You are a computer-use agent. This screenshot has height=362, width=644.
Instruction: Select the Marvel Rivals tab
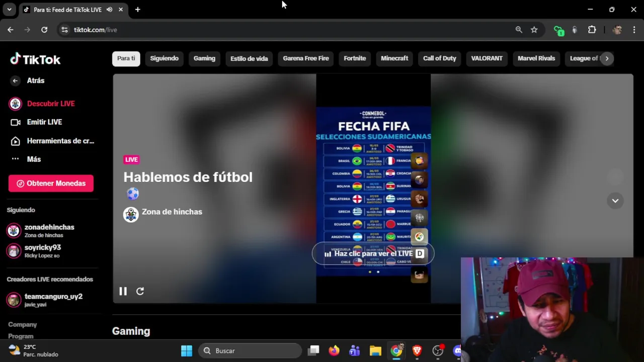point(536,58)
